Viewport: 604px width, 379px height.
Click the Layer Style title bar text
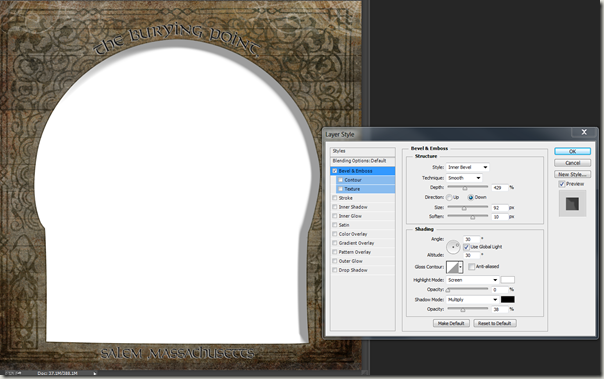coord(340,134)
